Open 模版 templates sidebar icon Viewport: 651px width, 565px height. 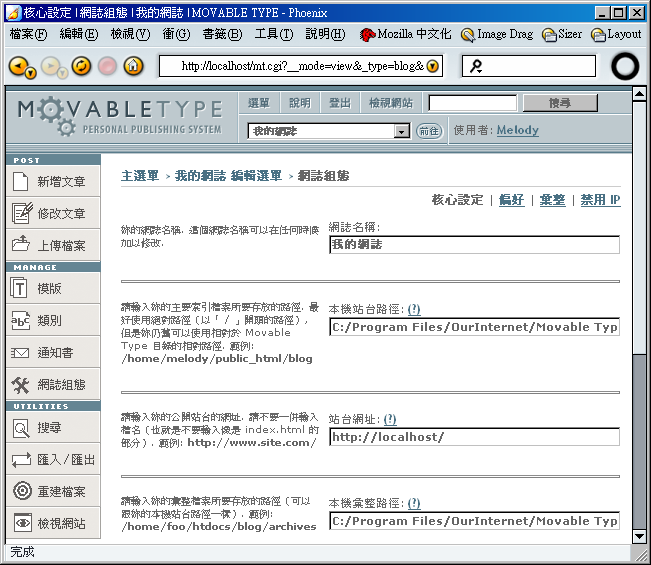(x=19, y=288)
